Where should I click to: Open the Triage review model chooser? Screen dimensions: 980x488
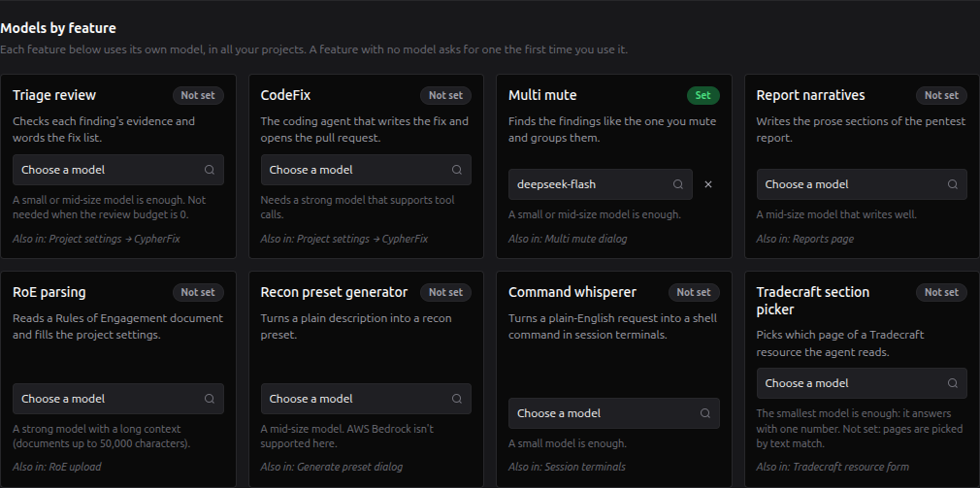click(118, 170)
